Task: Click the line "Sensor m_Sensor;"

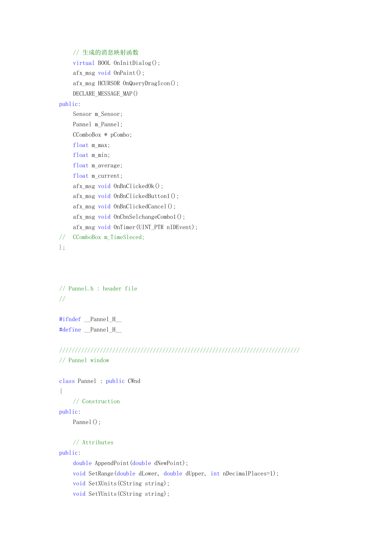Action: (x=98, y=114)
